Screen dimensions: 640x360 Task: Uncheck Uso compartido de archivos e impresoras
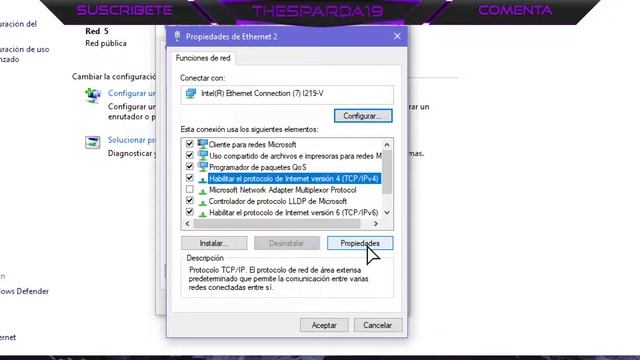189,155
